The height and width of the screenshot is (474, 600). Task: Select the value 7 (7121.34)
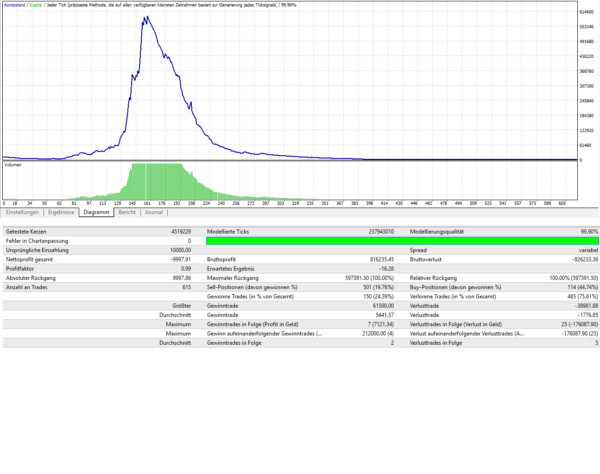[381, 324]
